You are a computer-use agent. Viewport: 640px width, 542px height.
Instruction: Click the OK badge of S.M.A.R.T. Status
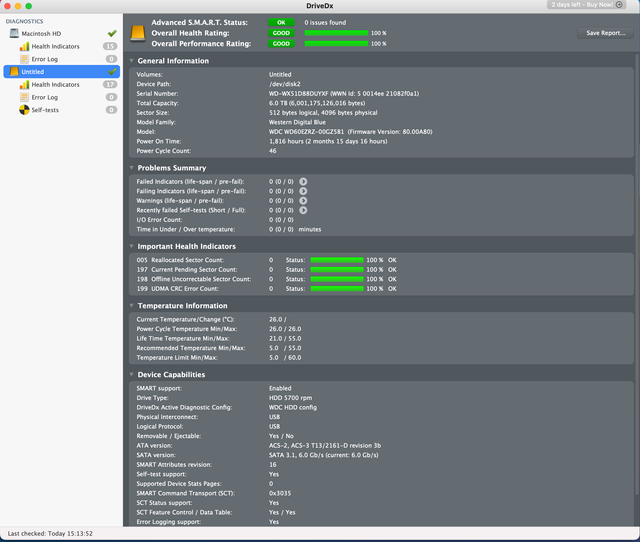click(x=281, y=22)
